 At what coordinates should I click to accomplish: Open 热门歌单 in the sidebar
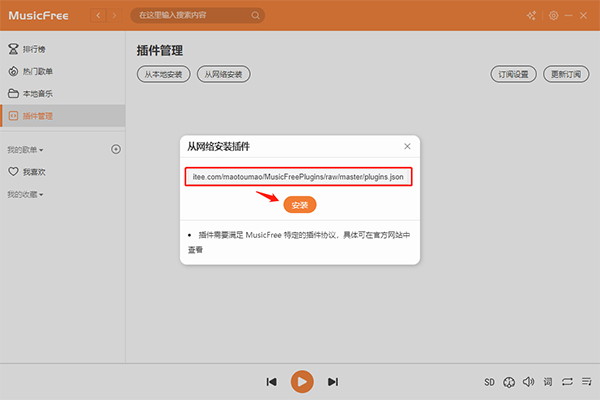(x=63, y=71)
